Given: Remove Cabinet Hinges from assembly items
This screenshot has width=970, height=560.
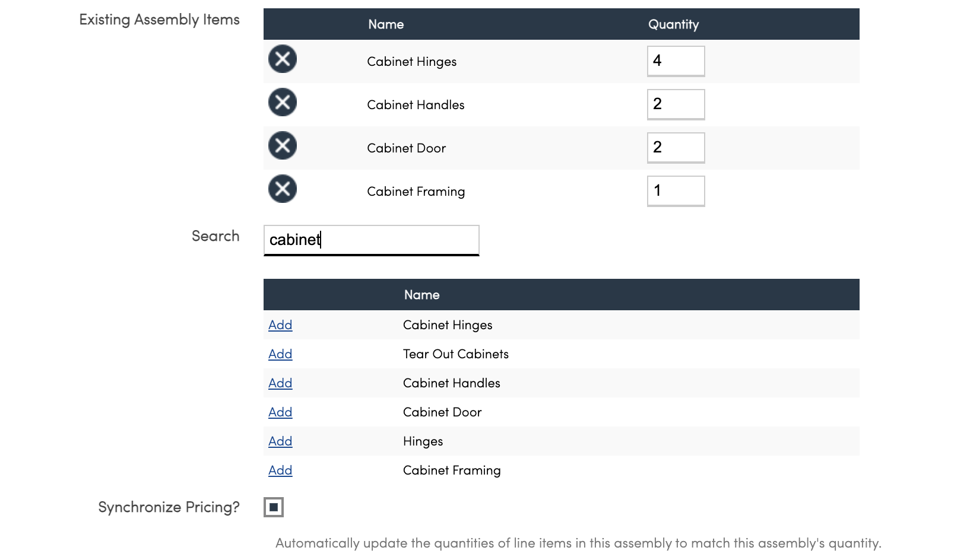Looking at the screenshot, I should 283,59.
